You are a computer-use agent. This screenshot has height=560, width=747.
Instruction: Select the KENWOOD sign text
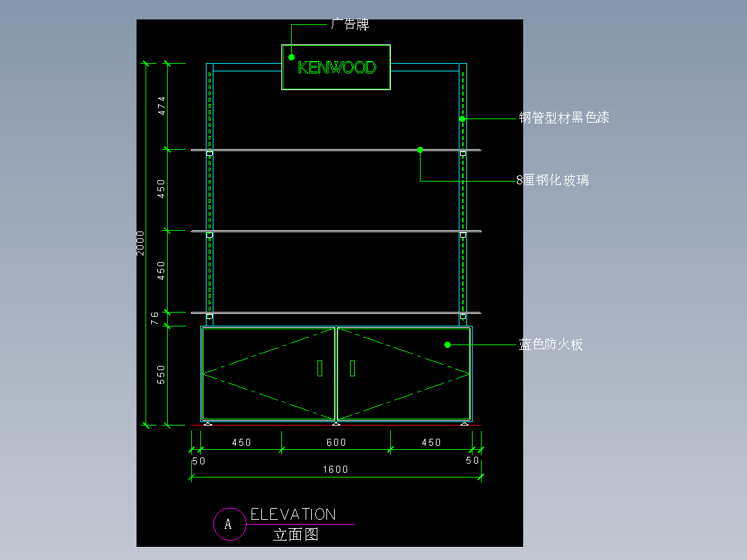337,67
